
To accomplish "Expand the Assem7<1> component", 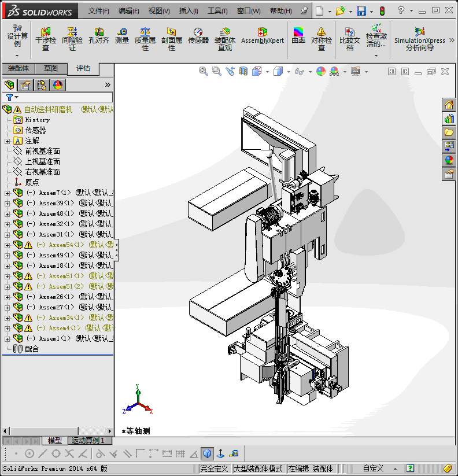I will coord(7,193).
